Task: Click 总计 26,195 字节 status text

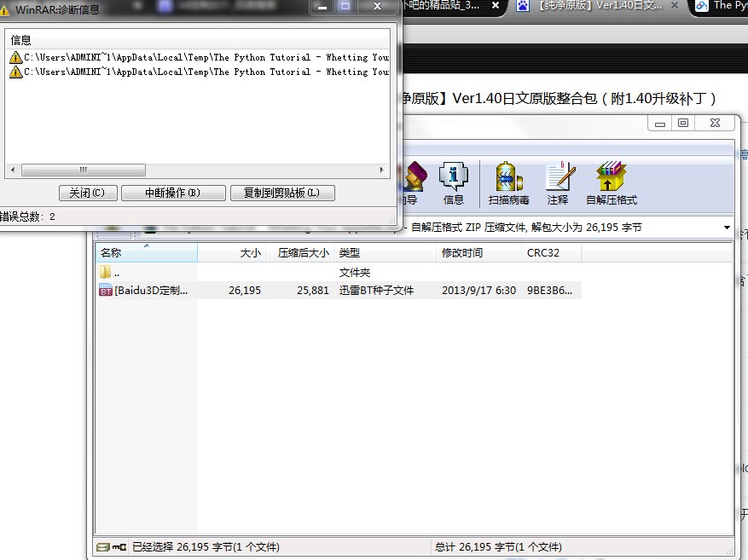Action: point(498,547)
